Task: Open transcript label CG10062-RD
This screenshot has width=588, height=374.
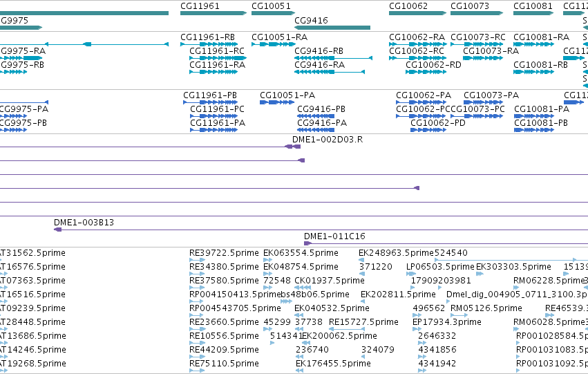Action: click(433, 64)
